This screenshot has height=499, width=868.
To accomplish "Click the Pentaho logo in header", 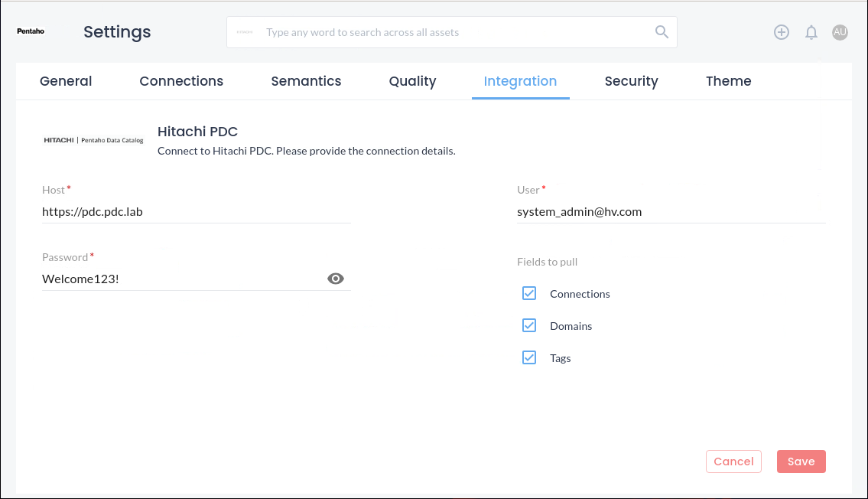I will [31, 31].
